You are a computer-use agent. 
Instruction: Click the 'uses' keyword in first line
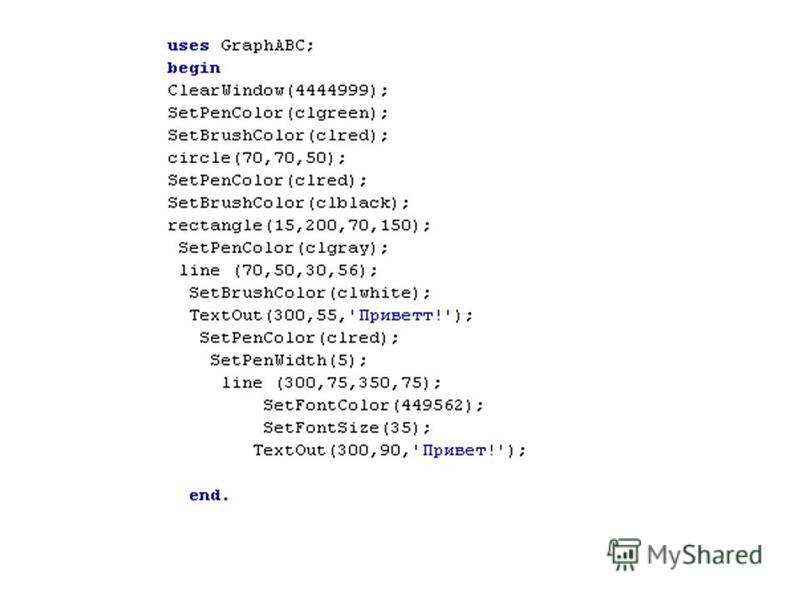click(x=188, y=45)
